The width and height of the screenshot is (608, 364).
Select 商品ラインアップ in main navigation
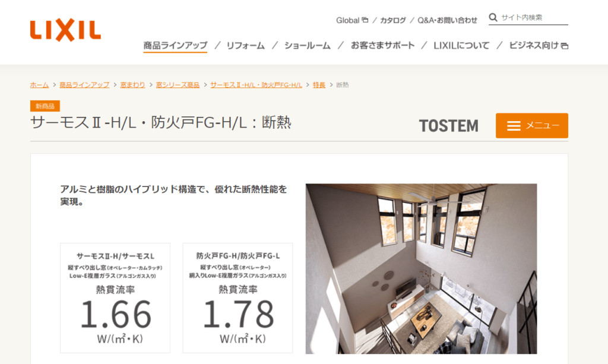pos(175,46)
